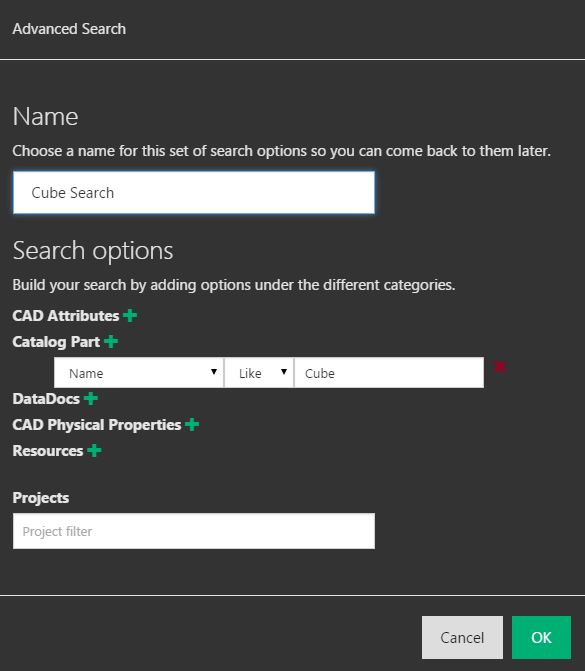
Task: Open the Name attribute dropdown
Action: (x=139, y=373)
